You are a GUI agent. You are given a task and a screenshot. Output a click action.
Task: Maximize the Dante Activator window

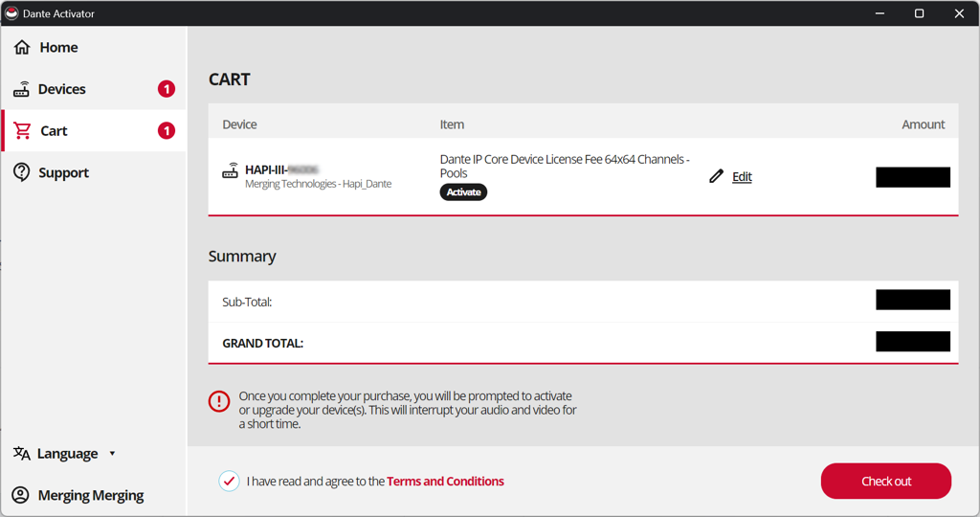pyautogui.click(x=919, y=13)
